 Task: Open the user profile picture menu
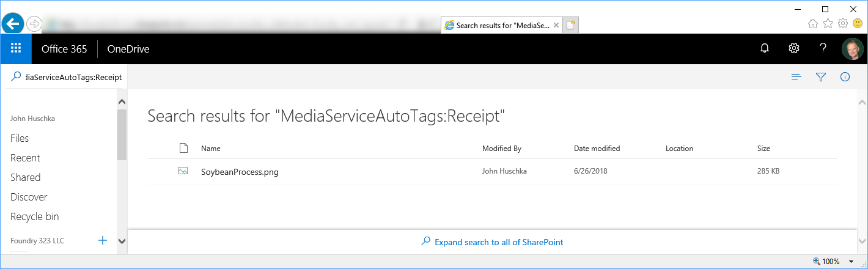pyautogui.click(x=852, y=48)
